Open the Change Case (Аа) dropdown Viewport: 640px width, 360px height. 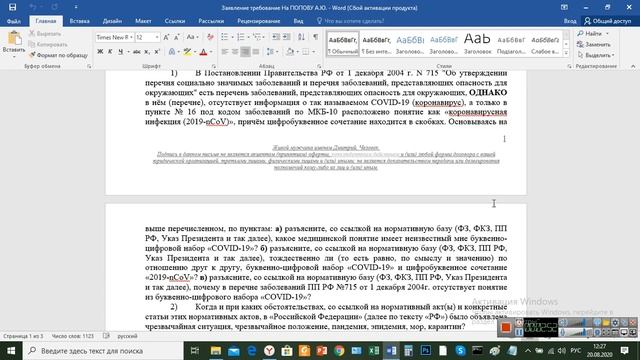[192, 37]
